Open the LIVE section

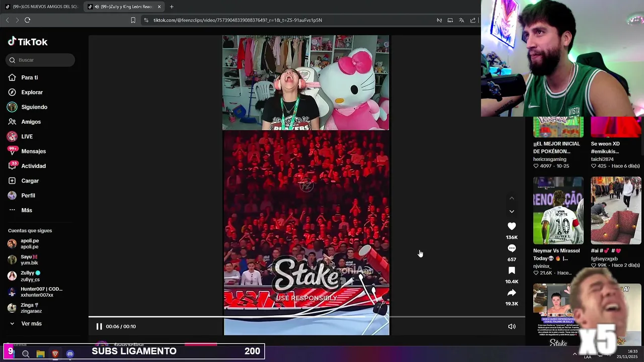click(x=27, y=136)
